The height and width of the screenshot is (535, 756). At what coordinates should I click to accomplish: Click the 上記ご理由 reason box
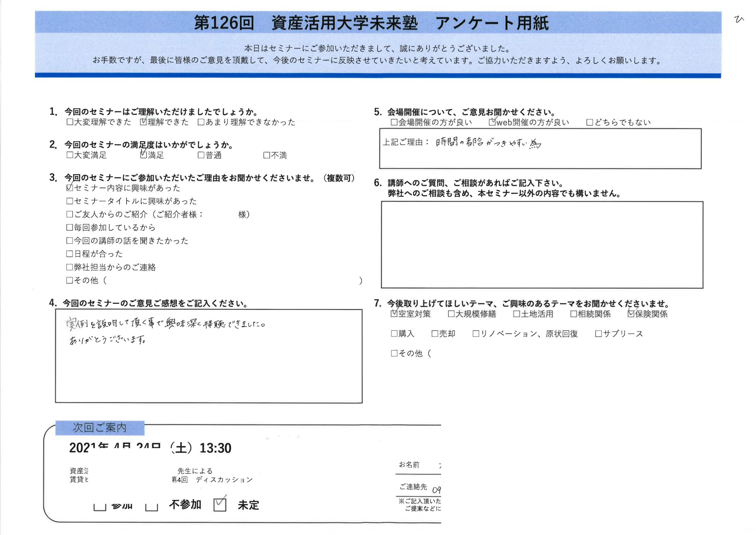click(540, 149)
